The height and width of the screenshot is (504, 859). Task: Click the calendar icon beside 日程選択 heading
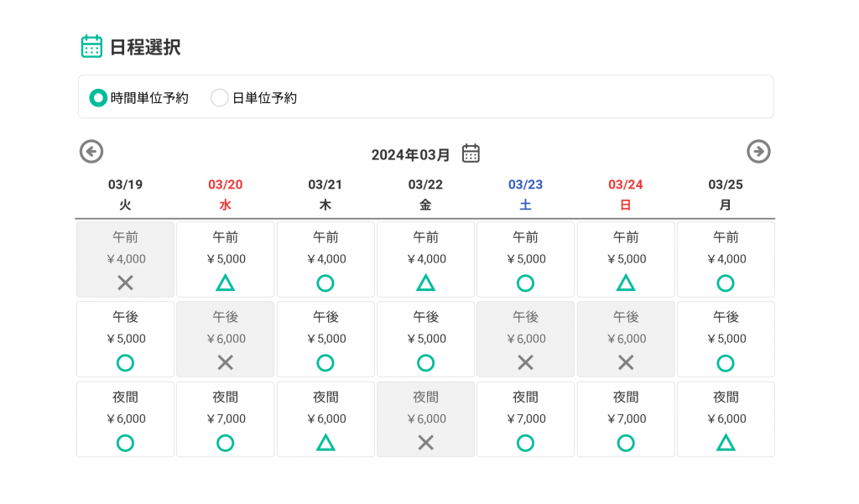pyautogui.click(x=91, y=46)
